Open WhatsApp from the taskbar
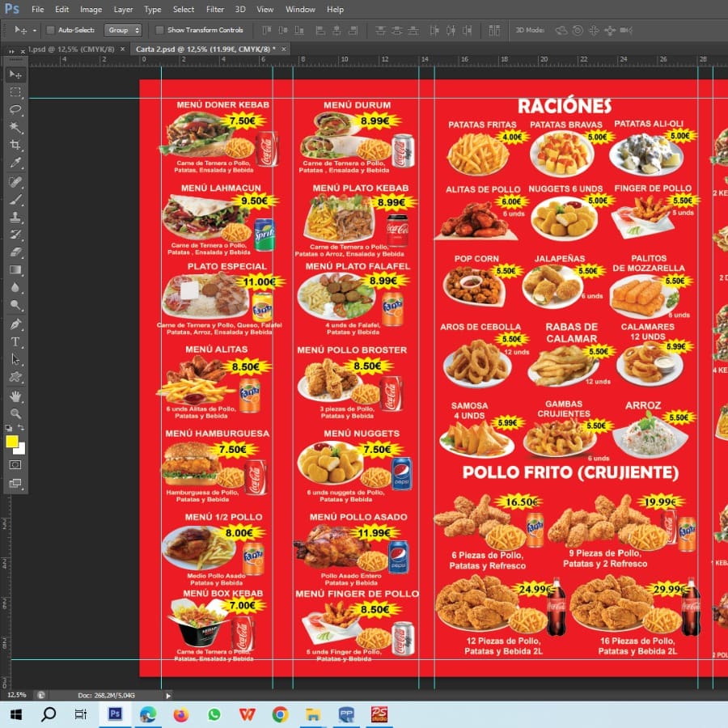 (214, 714)
